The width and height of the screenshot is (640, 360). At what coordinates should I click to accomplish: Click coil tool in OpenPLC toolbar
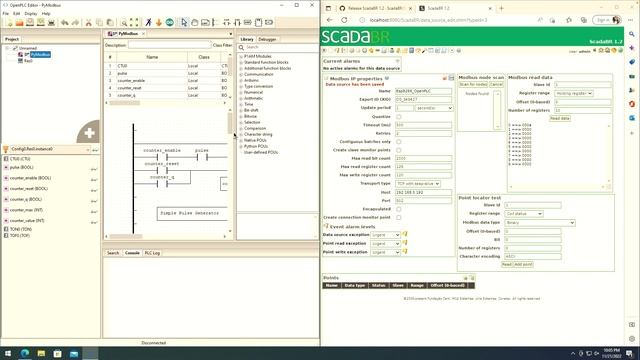pyautogui.click(x=227, y=22)
